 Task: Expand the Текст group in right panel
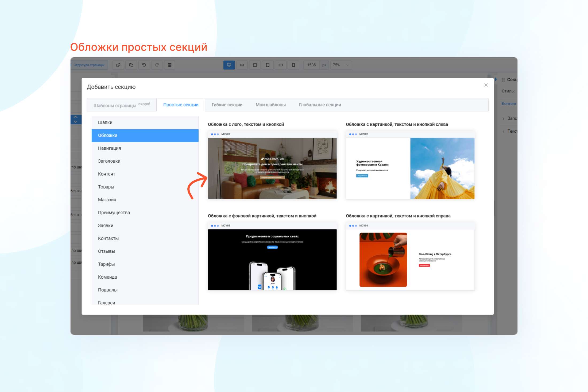pyautogui.click(x=509, y=131)
